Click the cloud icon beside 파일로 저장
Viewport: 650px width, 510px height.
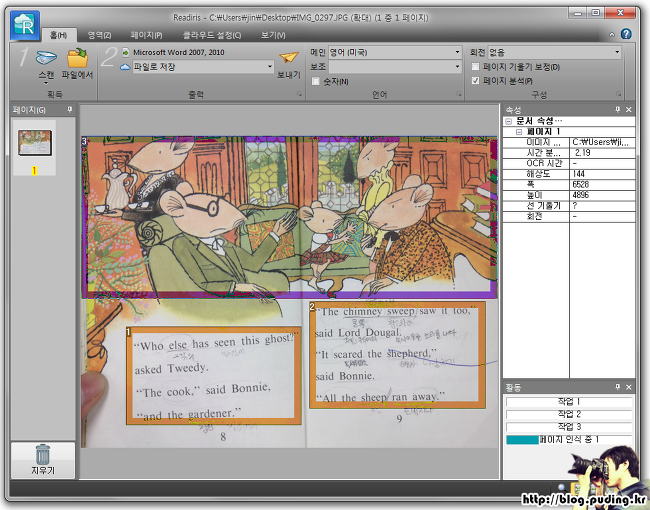125,67
